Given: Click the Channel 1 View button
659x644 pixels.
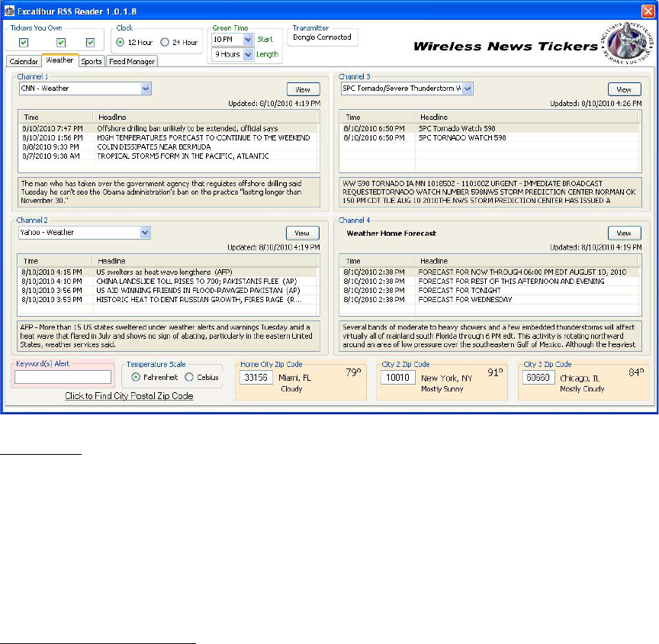Looking at the screenshot, I should pyautogui.click(x=303, y=89).
